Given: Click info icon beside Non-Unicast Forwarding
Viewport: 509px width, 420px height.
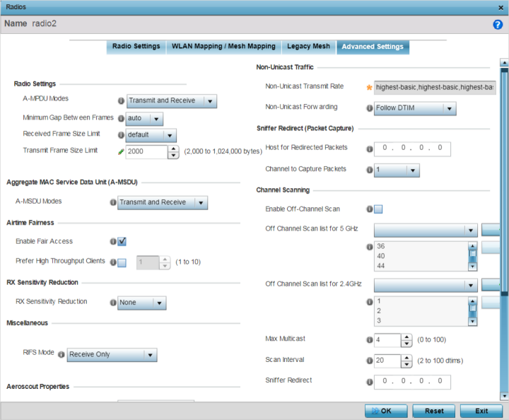Looking at the screenshot, I should [369, 108].
